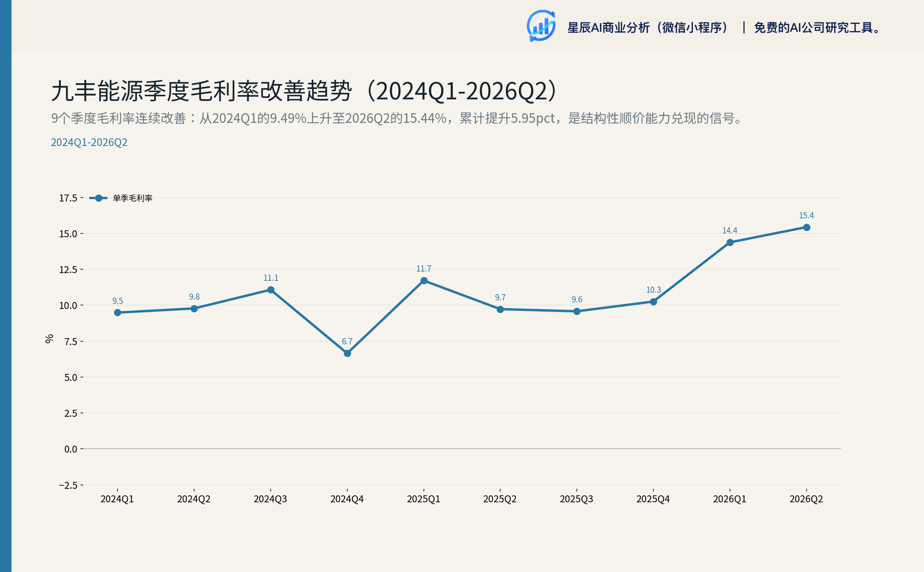Click the 2024Q3 data point on the line
This screenshot has width=924, height=572.
pyautogui.click(x=271, y=290)
